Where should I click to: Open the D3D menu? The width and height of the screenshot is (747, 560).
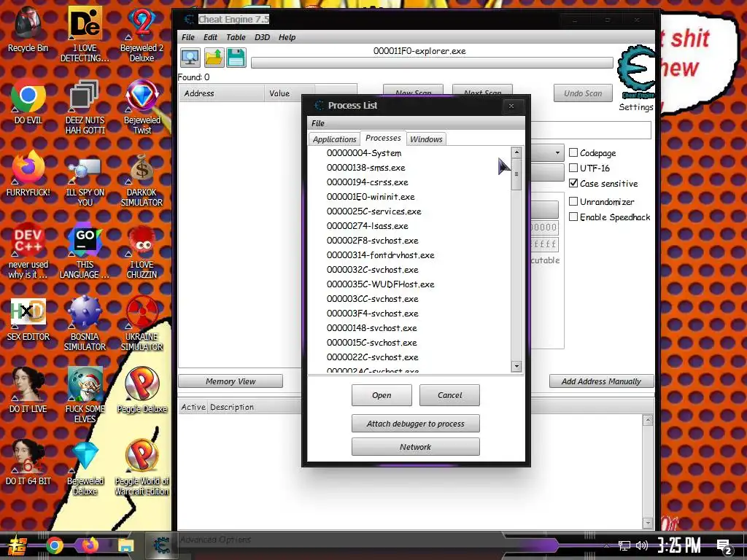click(262, 37)
